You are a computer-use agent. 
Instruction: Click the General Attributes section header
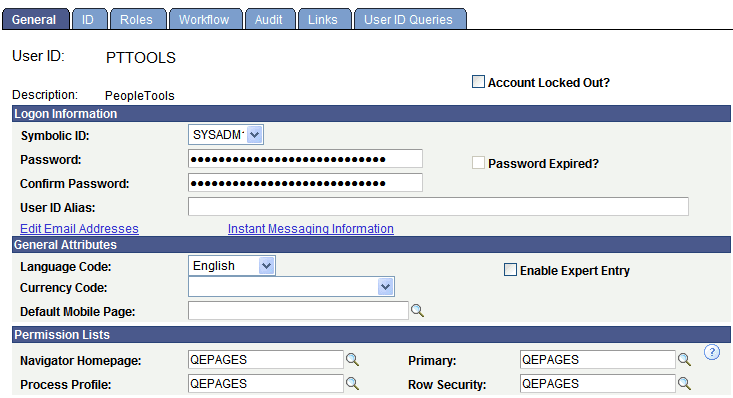coord(371,245)
